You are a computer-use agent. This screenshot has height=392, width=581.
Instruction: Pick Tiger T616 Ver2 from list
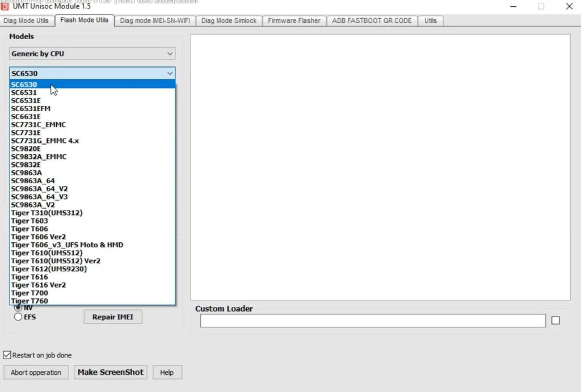point(92,285)
